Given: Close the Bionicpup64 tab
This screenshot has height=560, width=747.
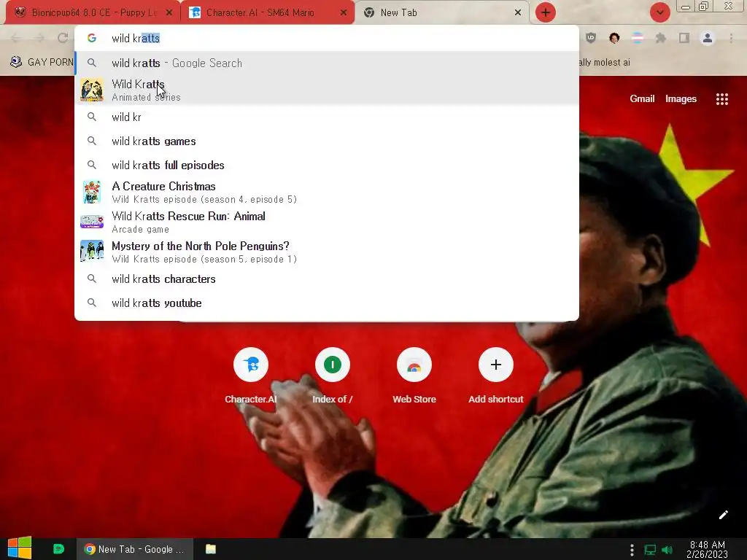Looking at the screenshot, I should click(x=169, y=13).
